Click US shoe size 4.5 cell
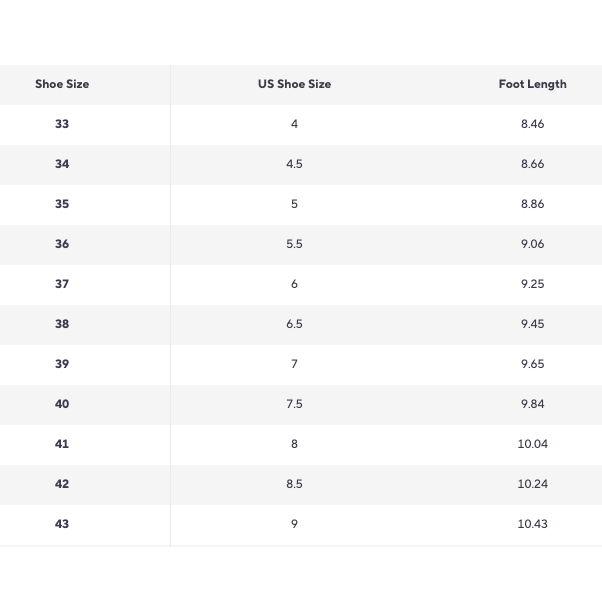 click(x=294, y=164)
